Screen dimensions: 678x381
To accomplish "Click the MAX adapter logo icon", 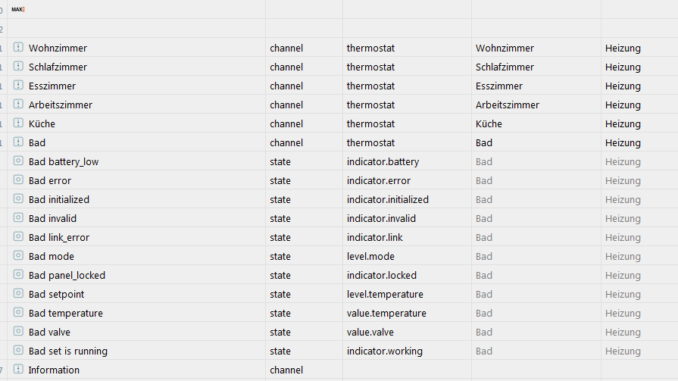I will click(18, 9).
